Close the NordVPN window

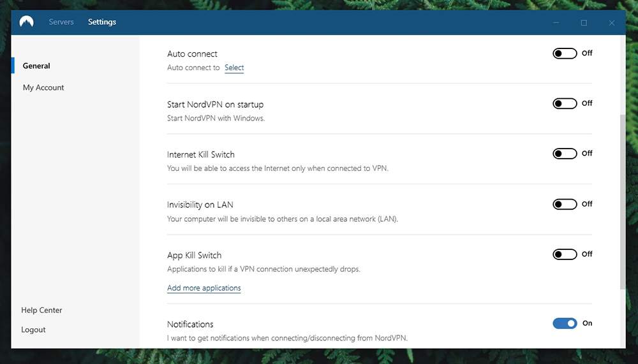(612, 23)
